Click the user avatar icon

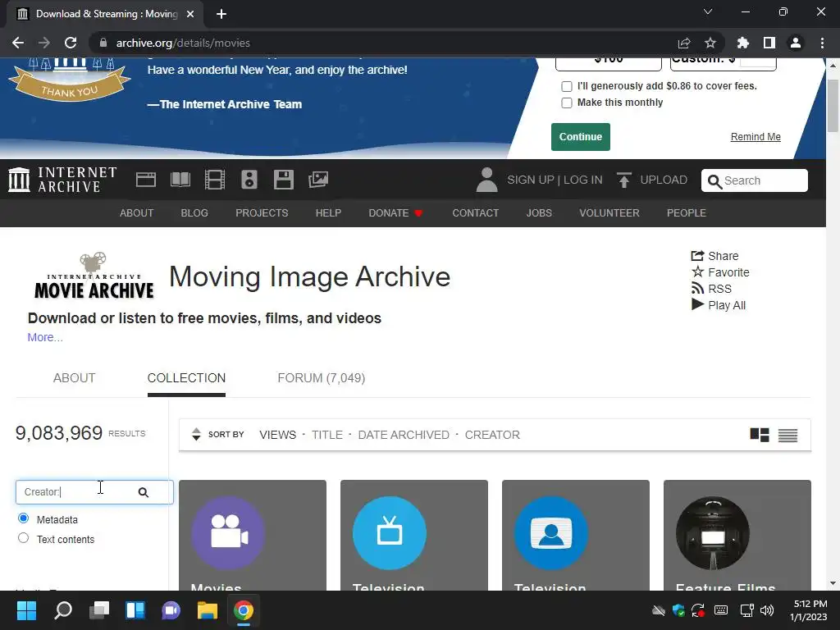tap(487, 180)
